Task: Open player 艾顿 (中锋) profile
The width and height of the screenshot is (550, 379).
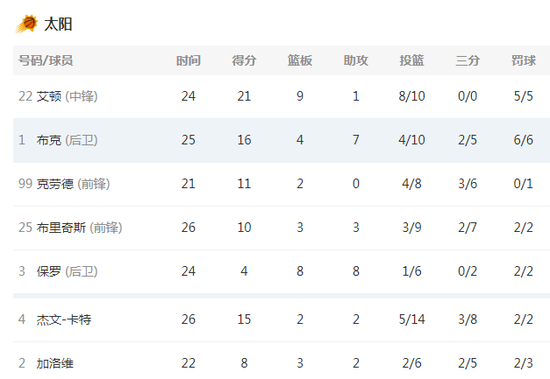Action: point(67,96)
